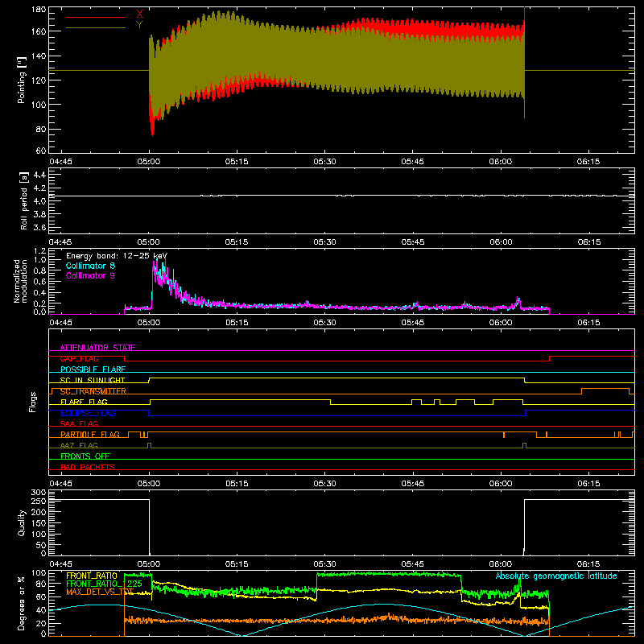Click the 'Normalized modulation' axis title
This screenshot has height=644, width=644.
pyautogui.click(x=20, y=281)
